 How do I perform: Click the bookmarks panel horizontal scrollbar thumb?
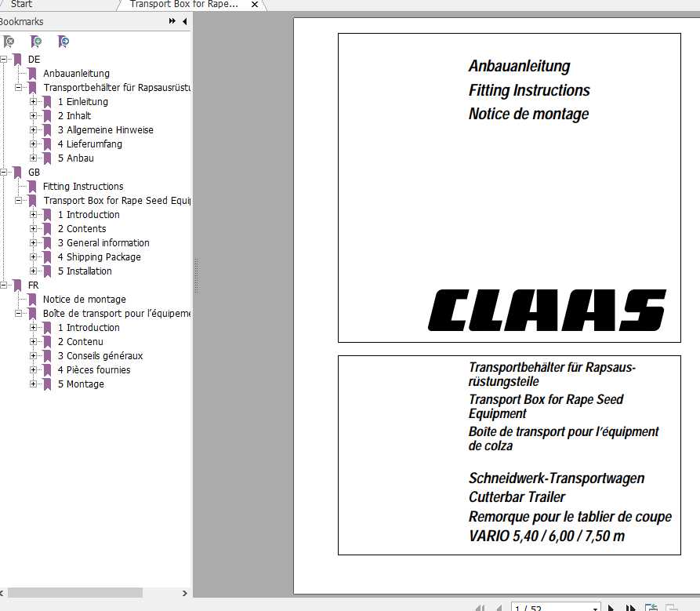[75, 593]
